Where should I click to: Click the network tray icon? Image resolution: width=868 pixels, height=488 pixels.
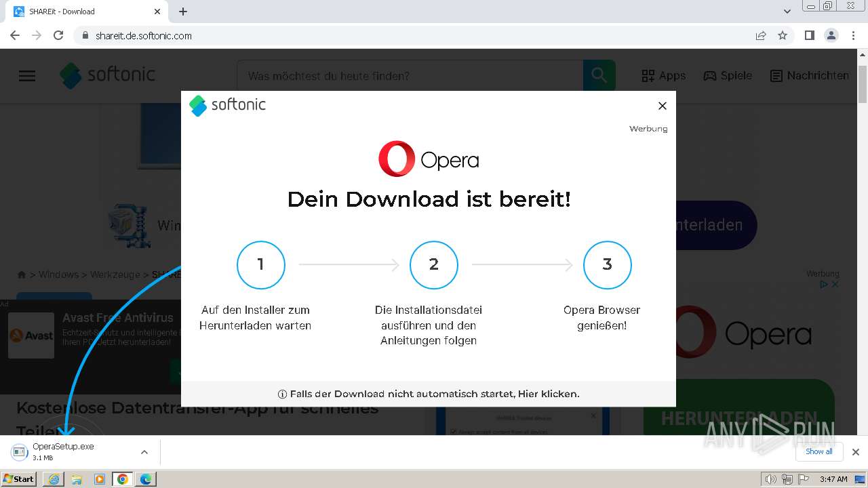pyautogui.click(x=787, y=479)
